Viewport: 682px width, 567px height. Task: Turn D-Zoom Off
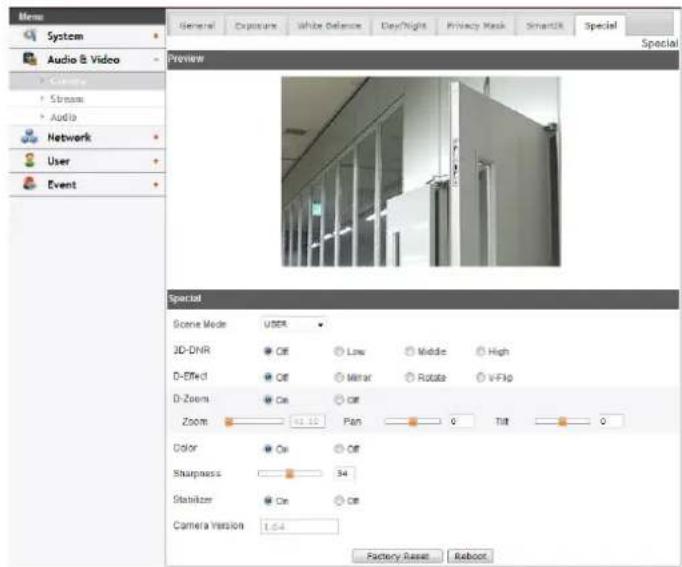pos(339,400)
